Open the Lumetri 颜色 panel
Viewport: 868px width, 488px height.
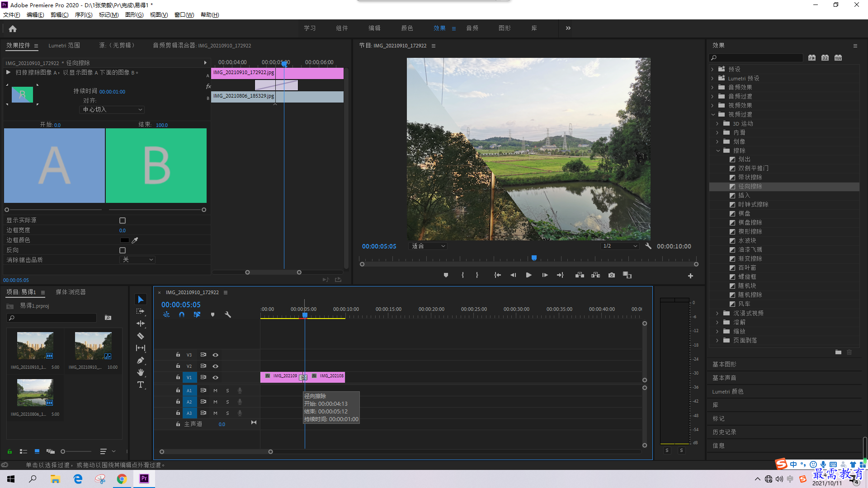[x=728, y=391]
